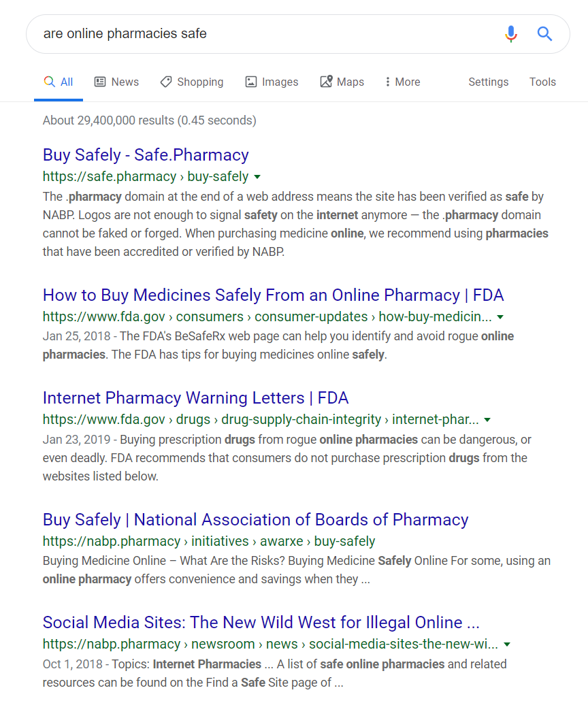
Task: Select the News tab icon
Action: pos(99,82)
